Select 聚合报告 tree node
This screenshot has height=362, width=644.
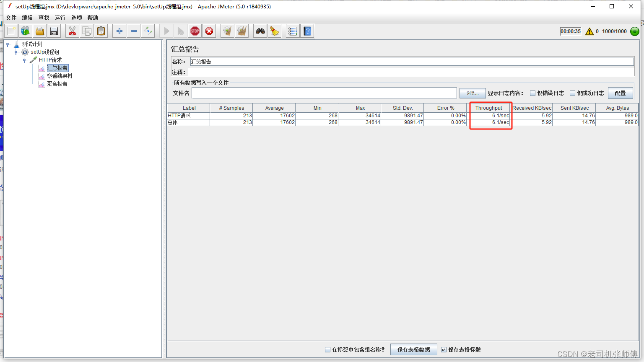[x=57, y=84]
